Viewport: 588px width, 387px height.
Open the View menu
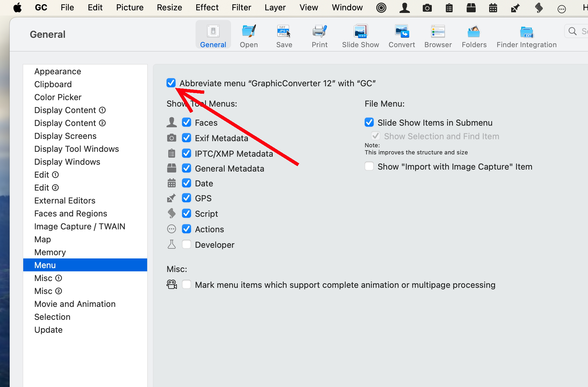(x=309, y=7)
